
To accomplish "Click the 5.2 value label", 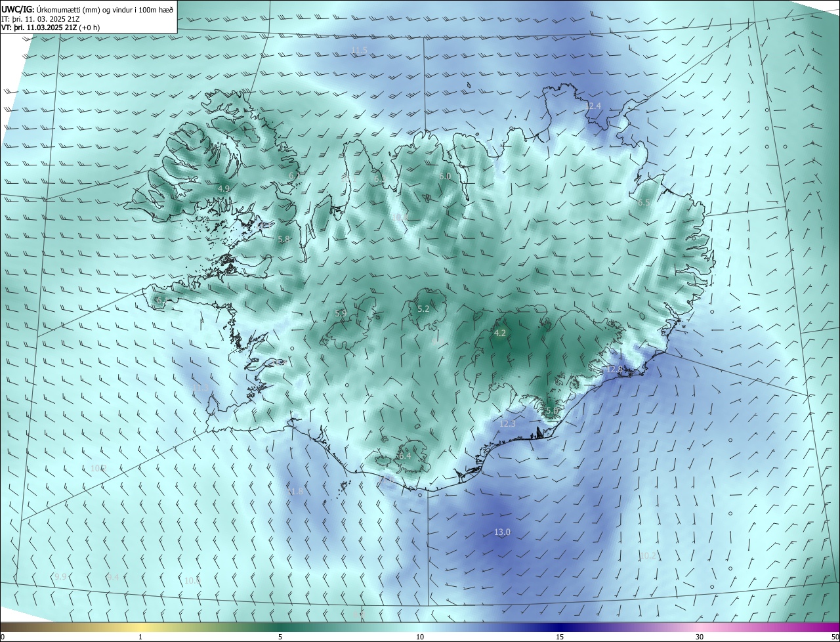I will click(x=423, y=309).
